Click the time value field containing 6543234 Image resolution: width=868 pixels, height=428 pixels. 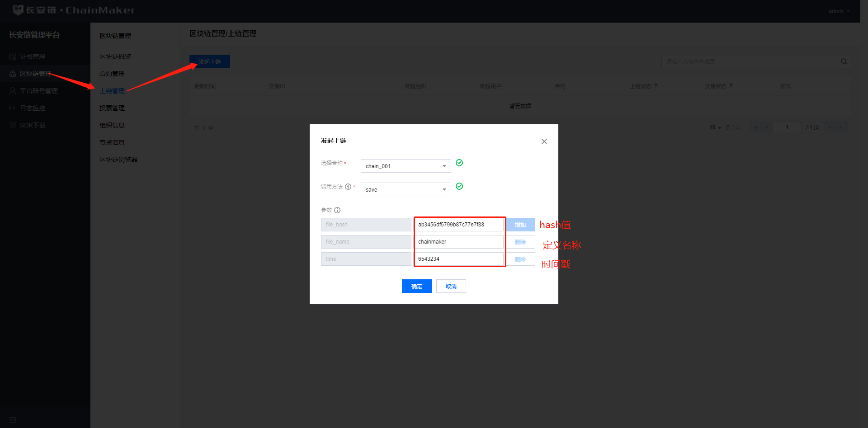tap(459, 259)
